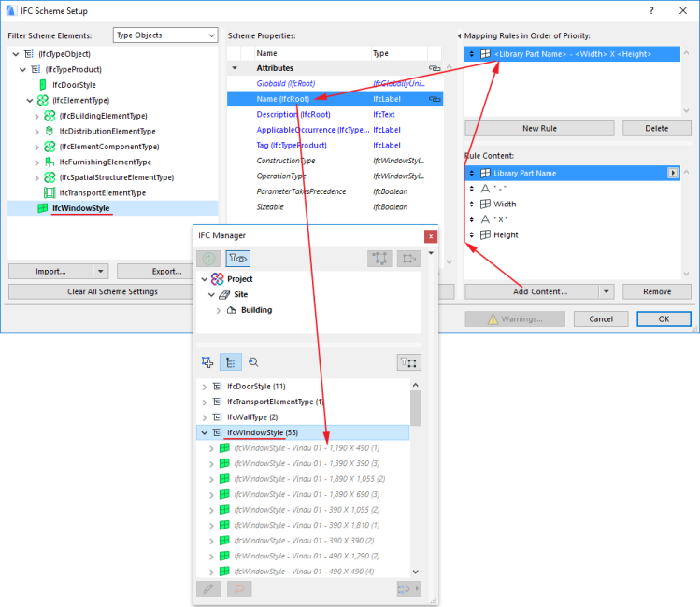Collapse the (IfcTypeObject) tree node
This screenshot has height=607, width=700.
pyautogui.click(x=16, y=54)
